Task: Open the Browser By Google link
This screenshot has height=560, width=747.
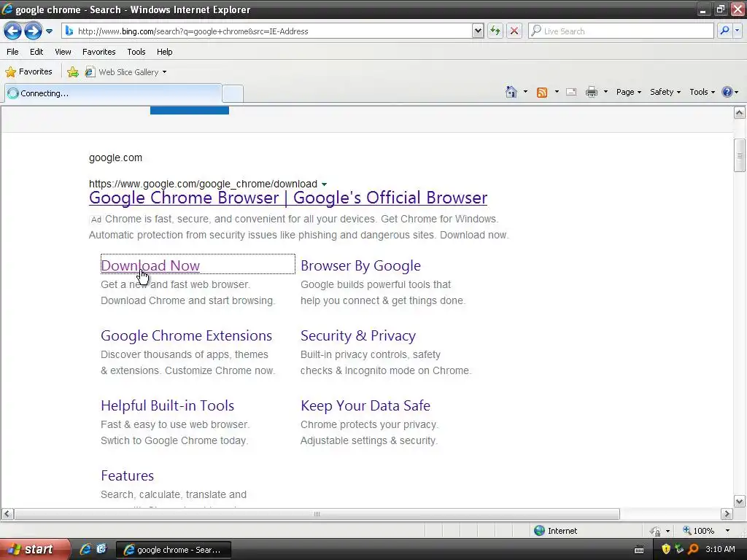Action: 360,265
